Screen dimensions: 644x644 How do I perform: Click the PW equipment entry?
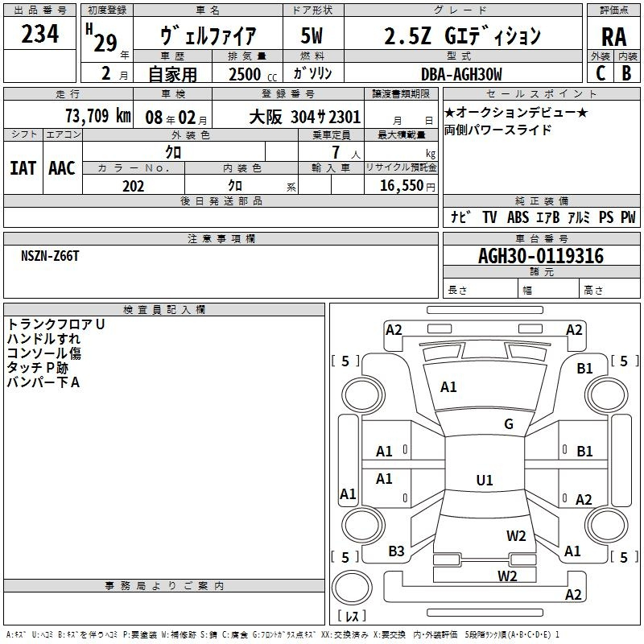(628, 217)
